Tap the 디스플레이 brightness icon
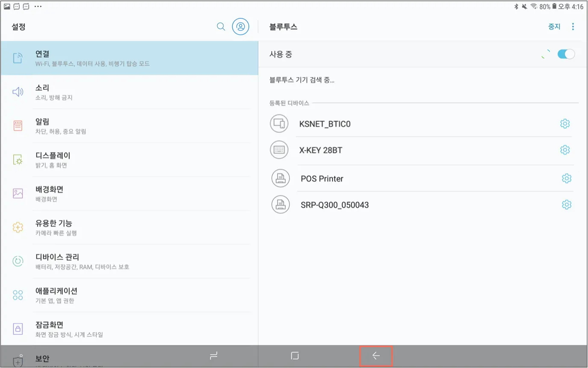The width and height of the screenshot is (588, 368). [18, 160]
